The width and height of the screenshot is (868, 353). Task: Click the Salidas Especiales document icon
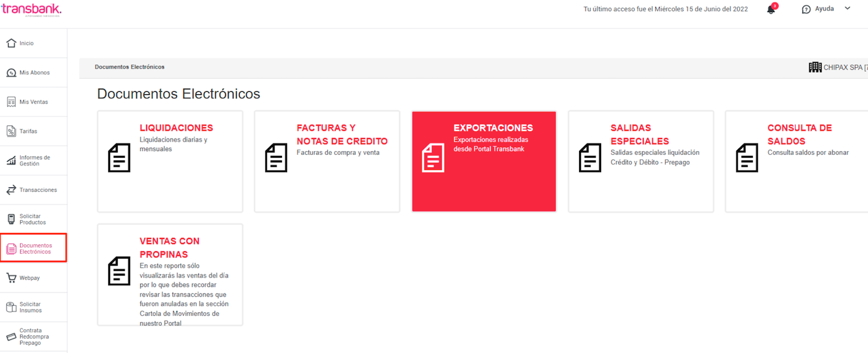(590, 157)
